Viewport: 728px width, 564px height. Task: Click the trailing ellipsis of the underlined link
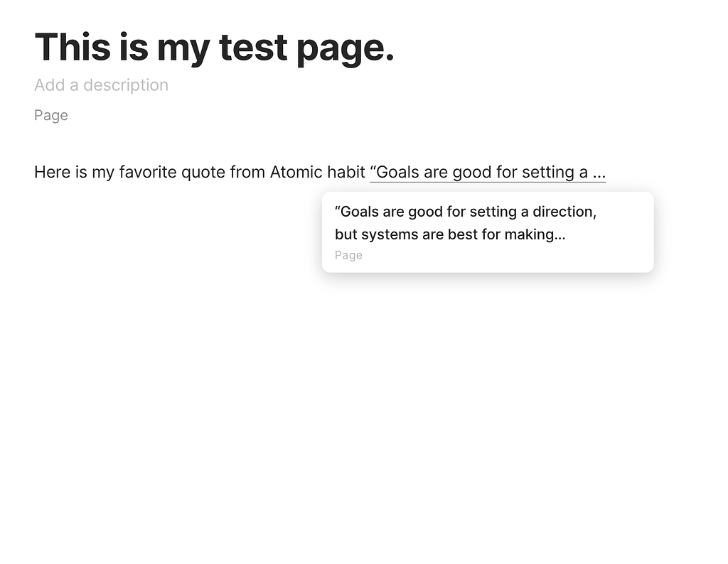[x=599, y=173]
